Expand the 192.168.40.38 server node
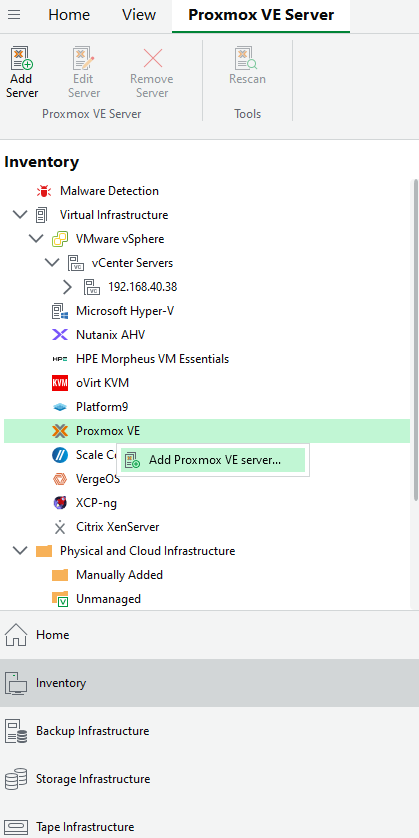This screenshot has height=838, width=419. click(x=67, y=287)
